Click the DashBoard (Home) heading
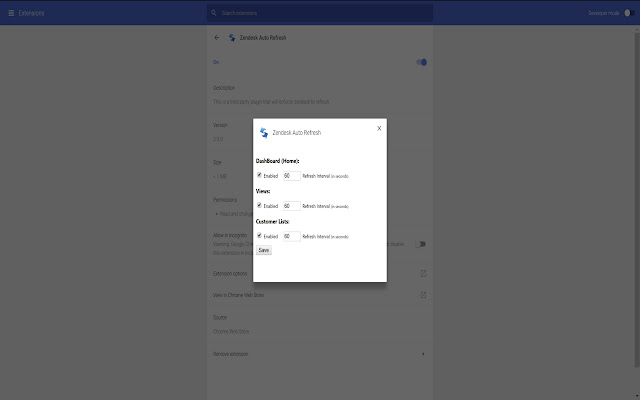 click(278, 161)
